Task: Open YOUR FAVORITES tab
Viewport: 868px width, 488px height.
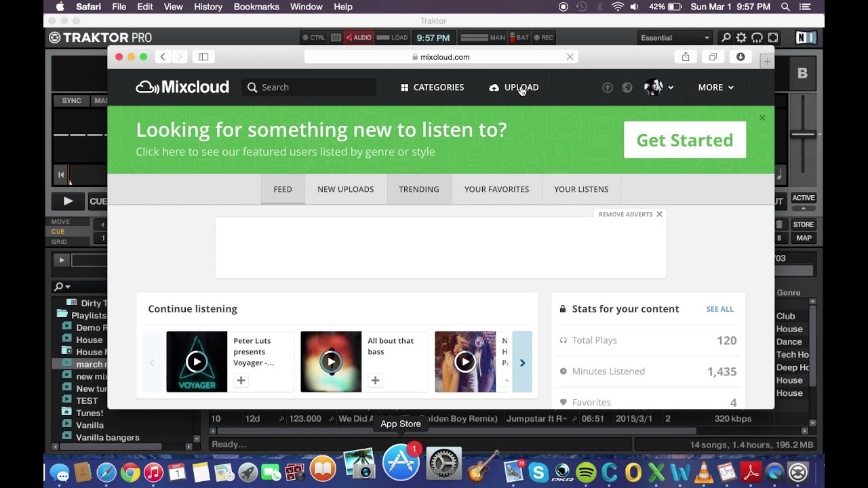Action: click(496, 189)
